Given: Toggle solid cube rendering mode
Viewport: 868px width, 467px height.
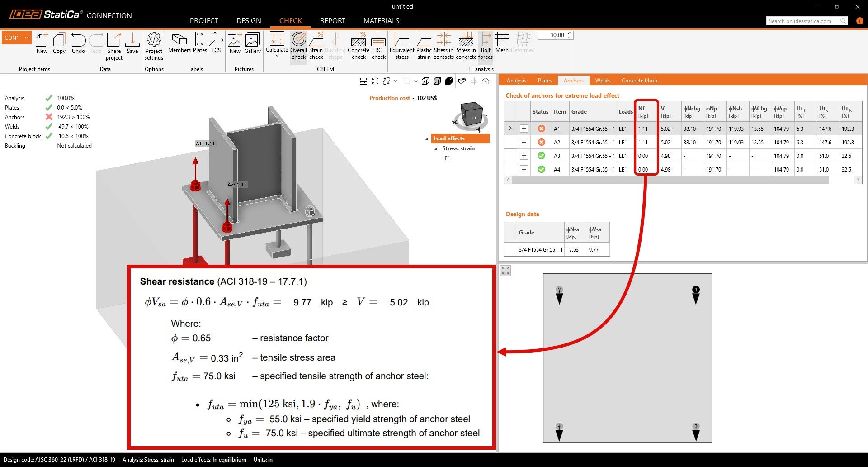Looking at the screenshot, I should point(449,81).
